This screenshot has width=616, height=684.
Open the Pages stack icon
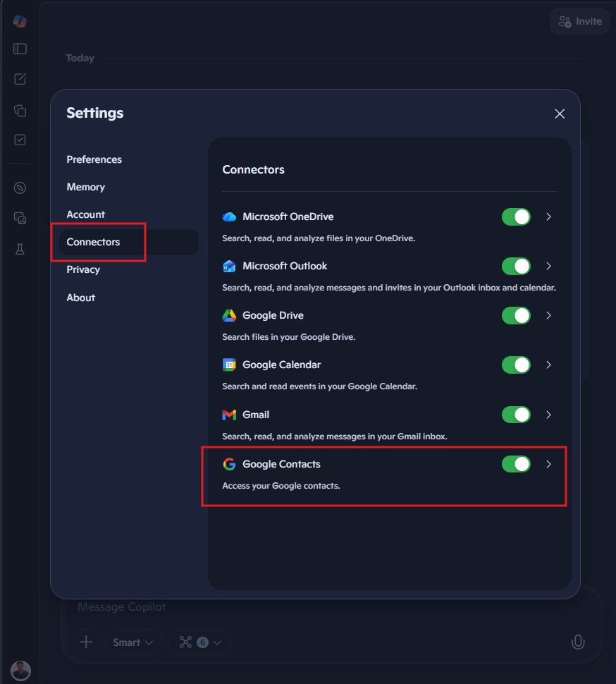[20, 110]
